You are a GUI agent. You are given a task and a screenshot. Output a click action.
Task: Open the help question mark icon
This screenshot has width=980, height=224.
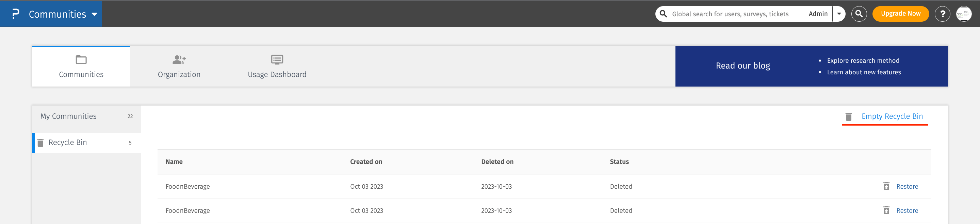pos(942,14)
